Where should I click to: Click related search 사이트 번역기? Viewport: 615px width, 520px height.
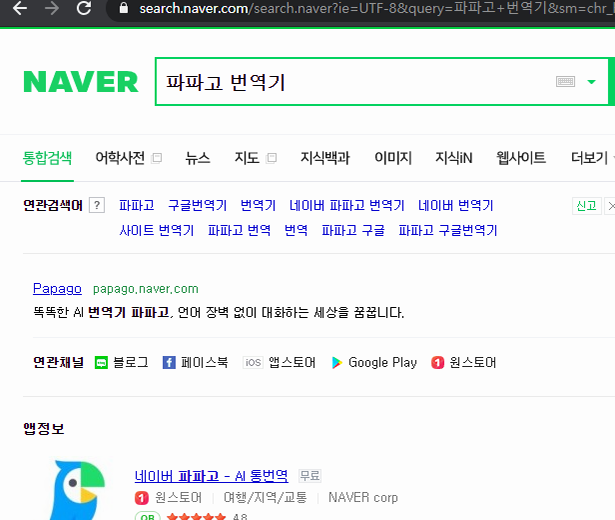click(156, 230)
